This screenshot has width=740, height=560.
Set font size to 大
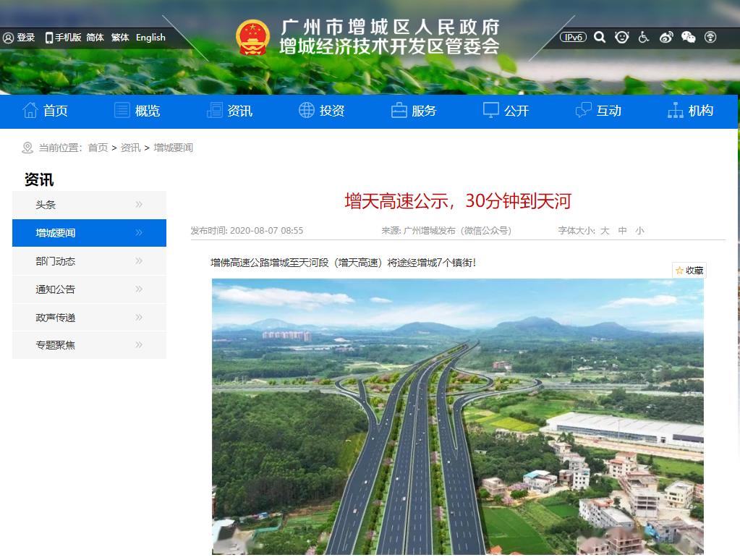[x=605, y=229]
